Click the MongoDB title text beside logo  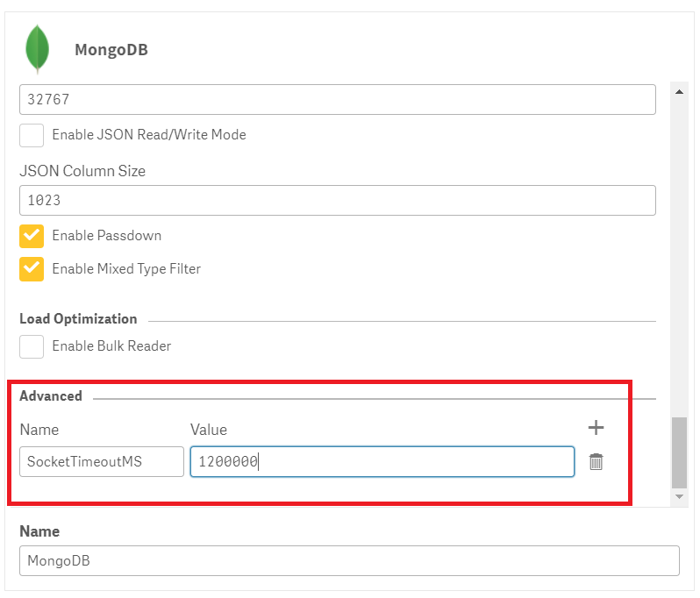111,50
